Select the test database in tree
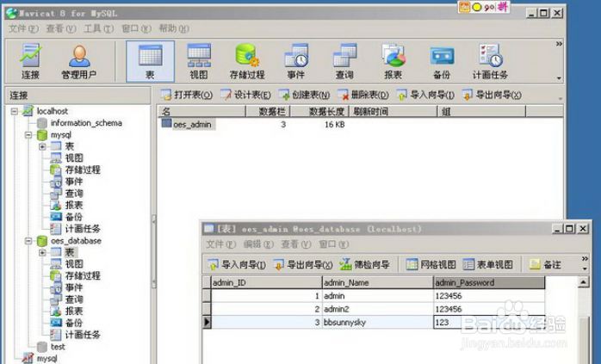The image size is (601, 364). [x=58, y=347]
